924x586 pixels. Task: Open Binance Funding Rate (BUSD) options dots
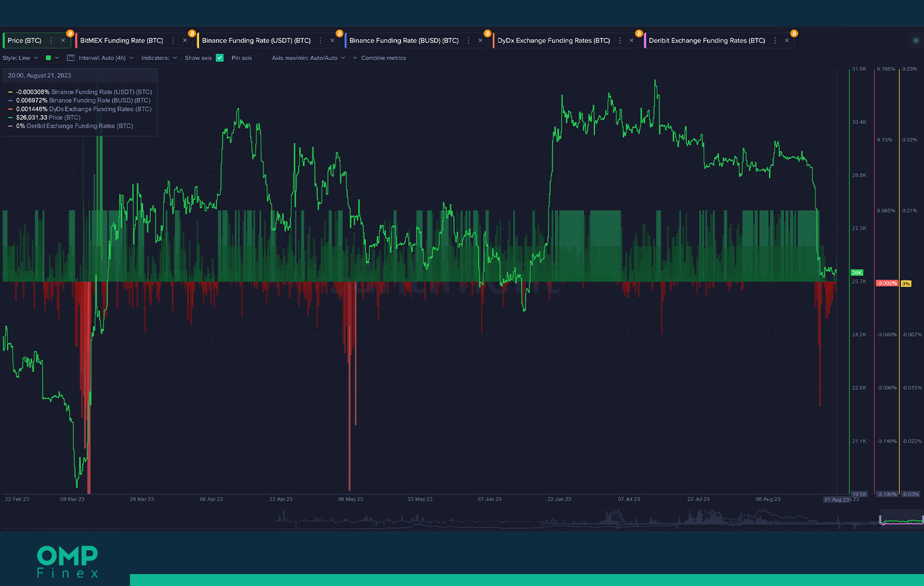point(469,41)
